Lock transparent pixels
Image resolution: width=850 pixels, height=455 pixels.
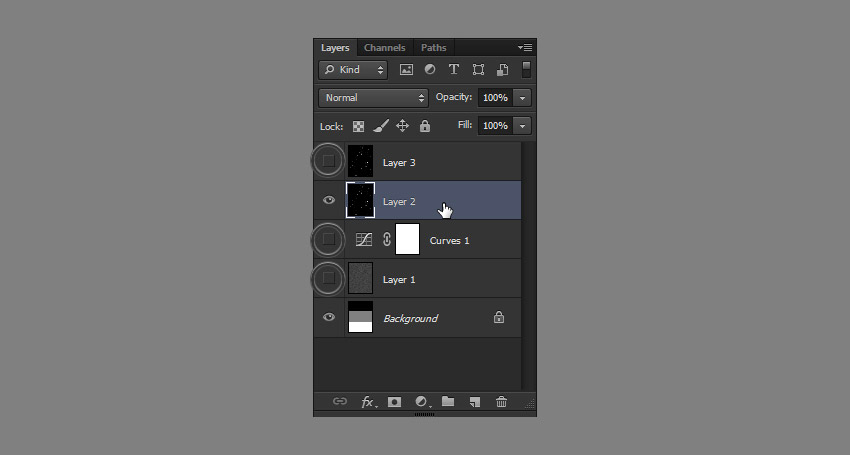358,126
